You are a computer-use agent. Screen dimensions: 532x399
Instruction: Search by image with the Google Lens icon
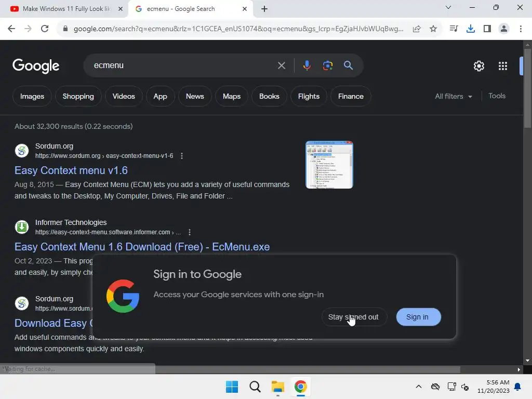click(x=327, y=65)
